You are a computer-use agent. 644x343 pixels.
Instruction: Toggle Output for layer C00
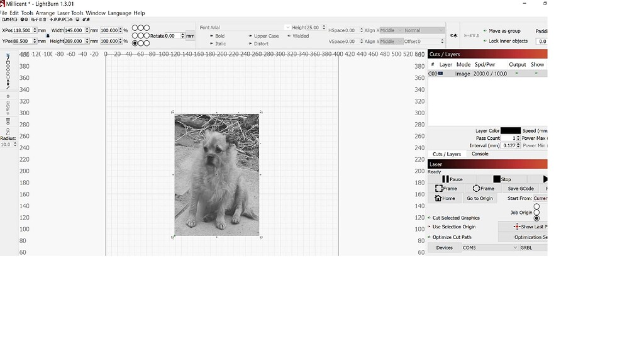(x=517, y=74)
